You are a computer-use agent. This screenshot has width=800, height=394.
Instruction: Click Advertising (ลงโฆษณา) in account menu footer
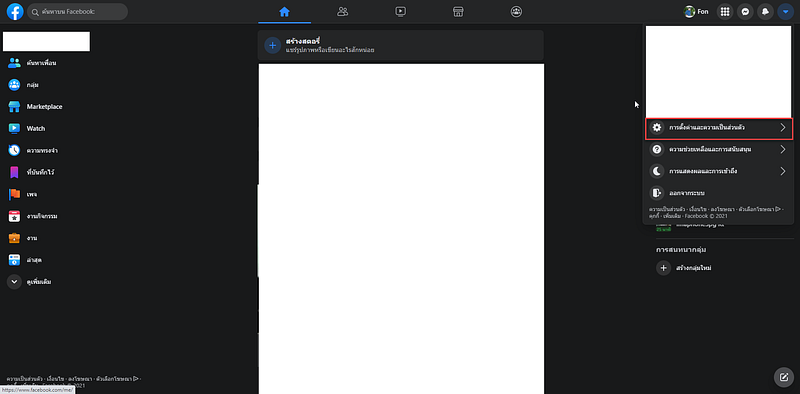[722, 209]
